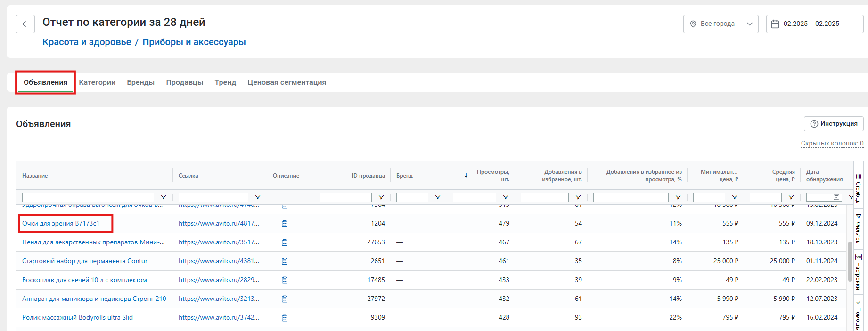Image resolution: width=868 pixels, height=331 pixels.
Task: Follow the avito.ru/4817… URL link
Action: pos(219,224)
